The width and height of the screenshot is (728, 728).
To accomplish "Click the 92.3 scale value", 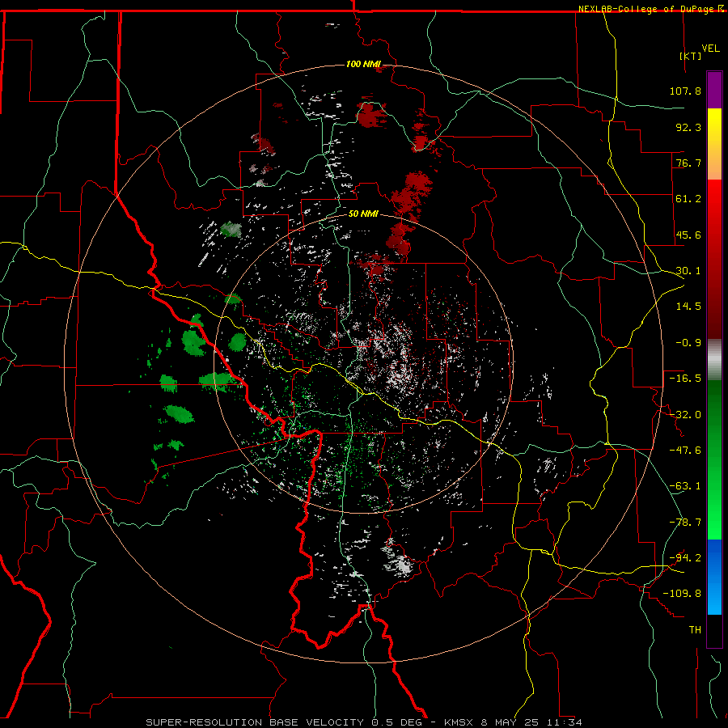I will click(688, 127).
